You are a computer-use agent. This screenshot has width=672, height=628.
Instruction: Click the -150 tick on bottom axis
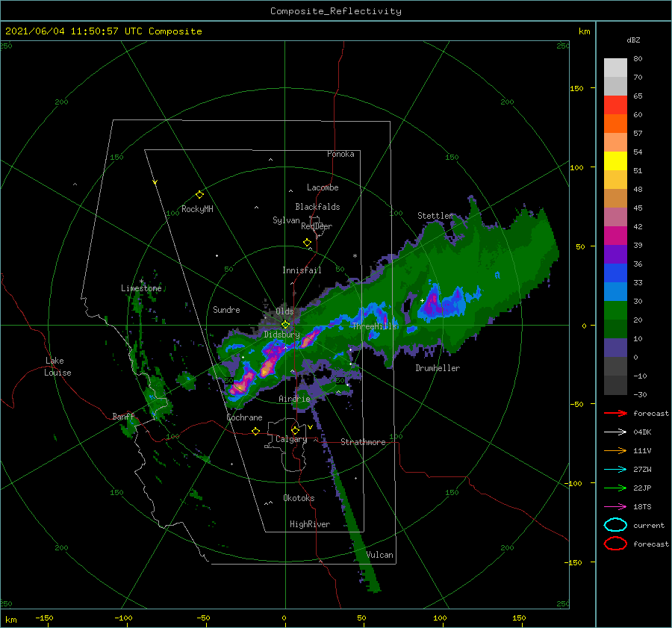point(44,618)
